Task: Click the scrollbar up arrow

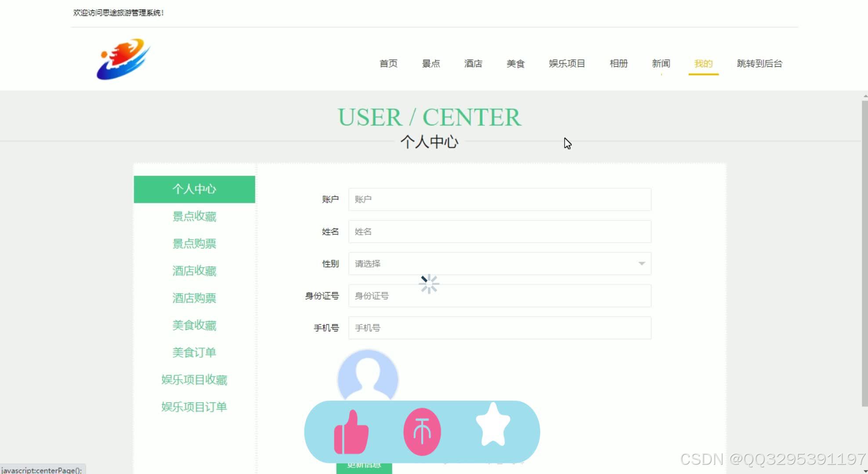Action: click(x=865, y=96)
